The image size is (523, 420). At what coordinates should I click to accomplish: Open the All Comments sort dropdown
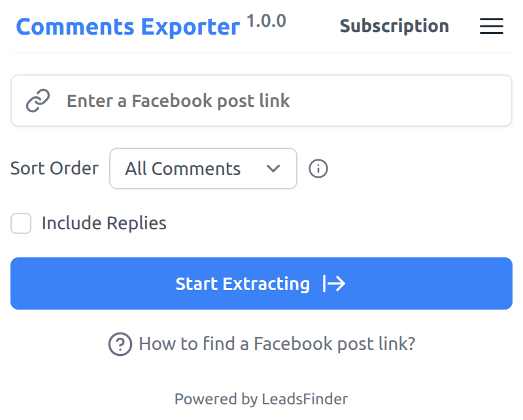[203, 169]
